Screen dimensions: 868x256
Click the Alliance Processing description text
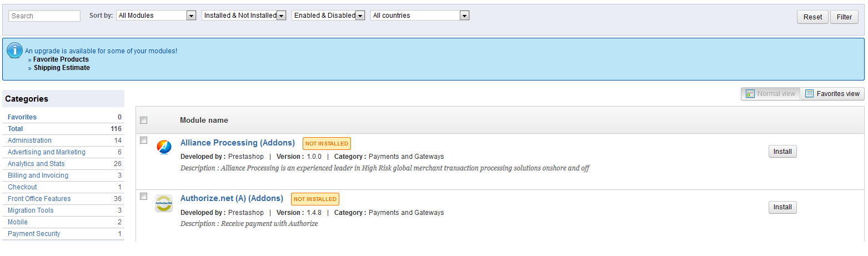(x=385, y=168)
